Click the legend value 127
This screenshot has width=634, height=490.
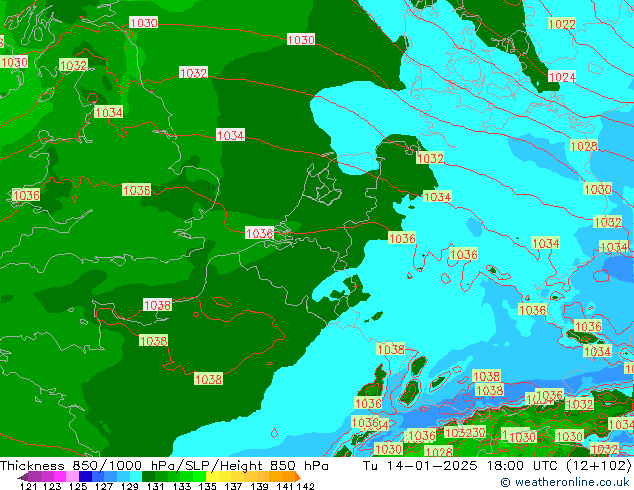(x=104, y=486)
